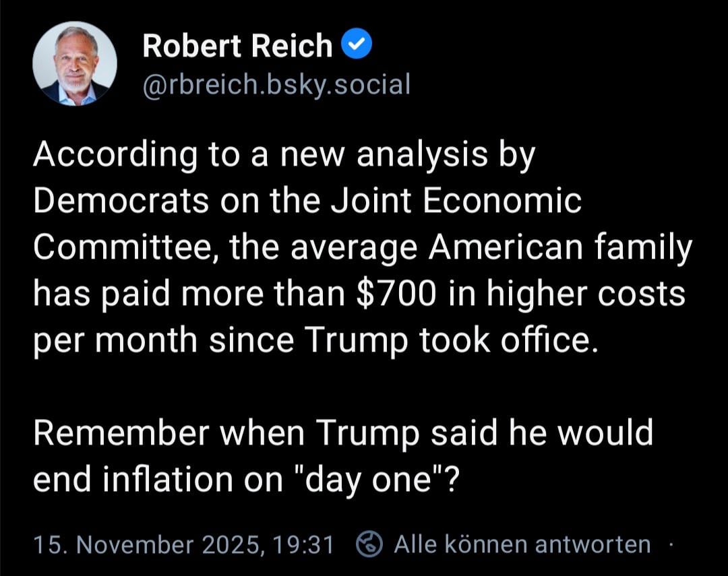Viewport: 728px width, 576px height.
Task: Click the word Democrats in the post
Action: pos(121,201)
